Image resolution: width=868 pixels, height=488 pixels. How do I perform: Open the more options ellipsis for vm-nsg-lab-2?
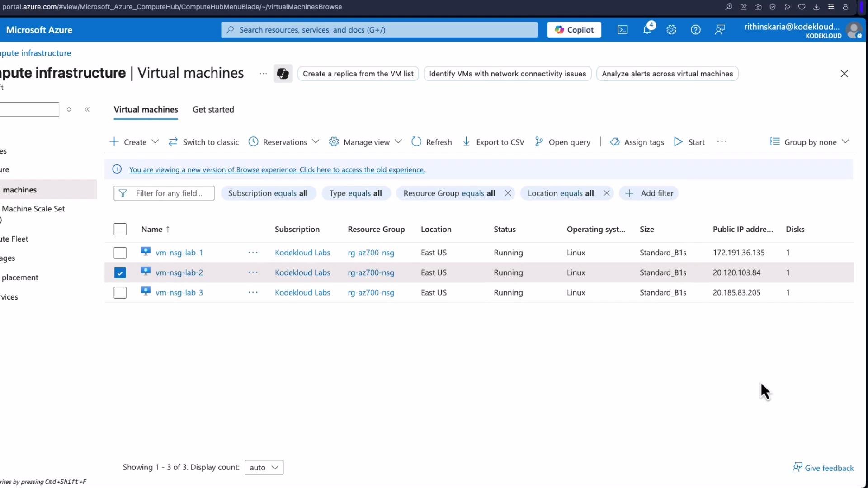pyautogui.click(x=253, y=272)
